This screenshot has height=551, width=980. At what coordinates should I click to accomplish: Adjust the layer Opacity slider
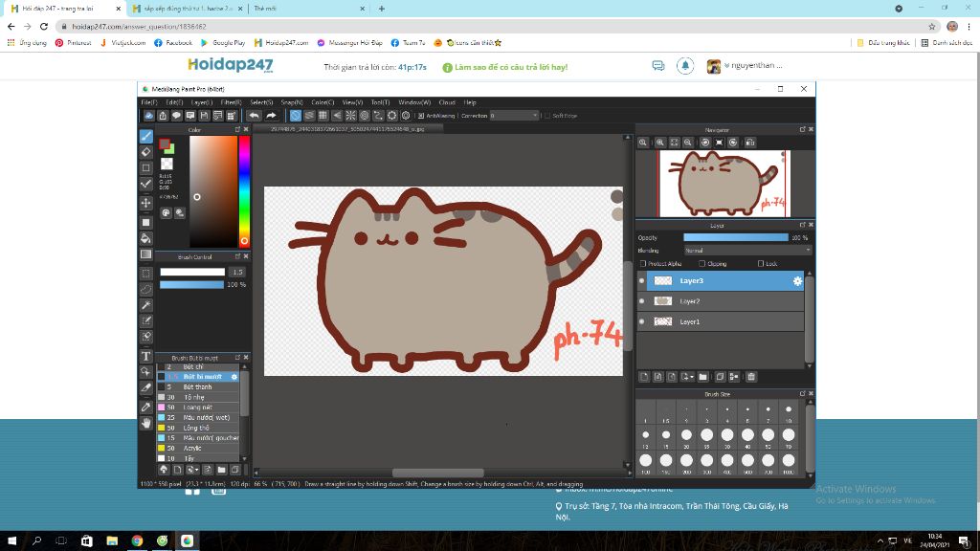(x=736, y=238)
